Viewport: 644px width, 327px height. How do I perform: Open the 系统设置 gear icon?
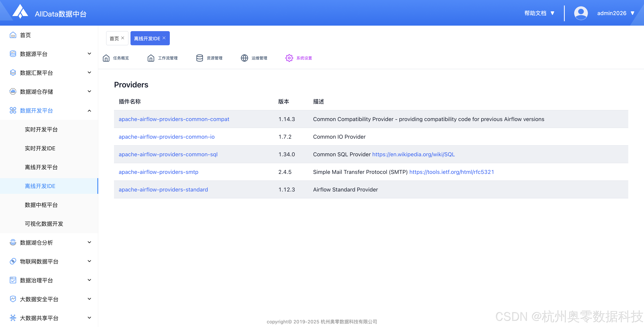[x=289, y=58]
